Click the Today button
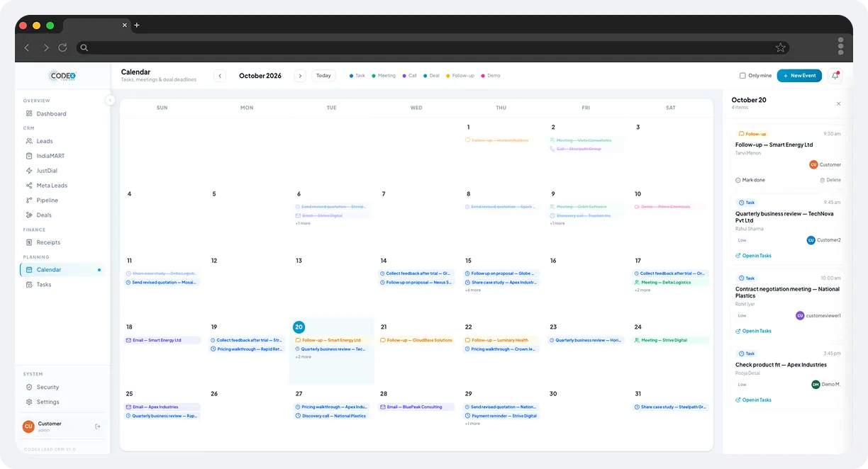The width and height of the screenshot is (868, 469). [323, 76]
